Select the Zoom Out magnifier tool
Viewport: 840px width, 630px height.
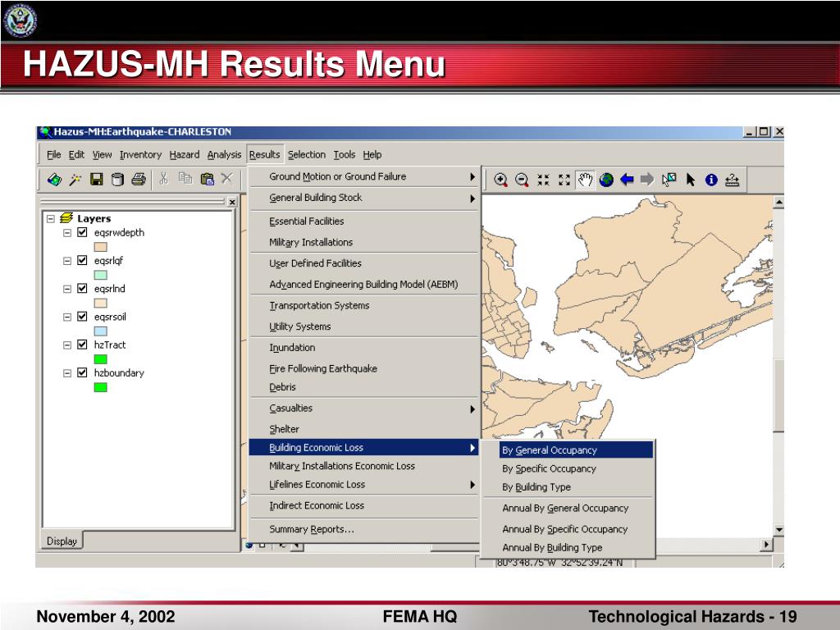pyautogui.click(x=522, y=180)
